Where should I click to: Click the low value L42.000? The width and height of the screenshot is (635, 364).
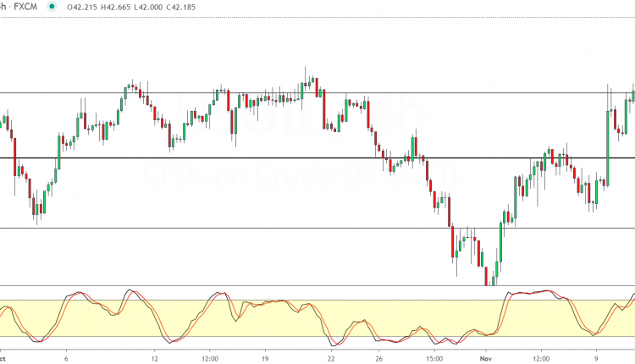coord(148,8)
